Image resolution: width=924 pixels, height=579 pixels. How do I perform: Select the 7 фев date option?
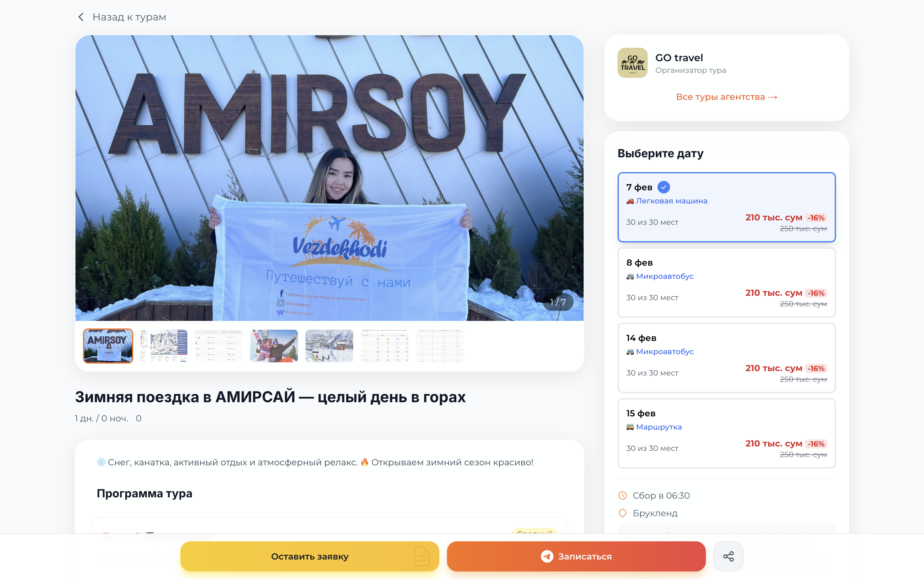(726, 207)
